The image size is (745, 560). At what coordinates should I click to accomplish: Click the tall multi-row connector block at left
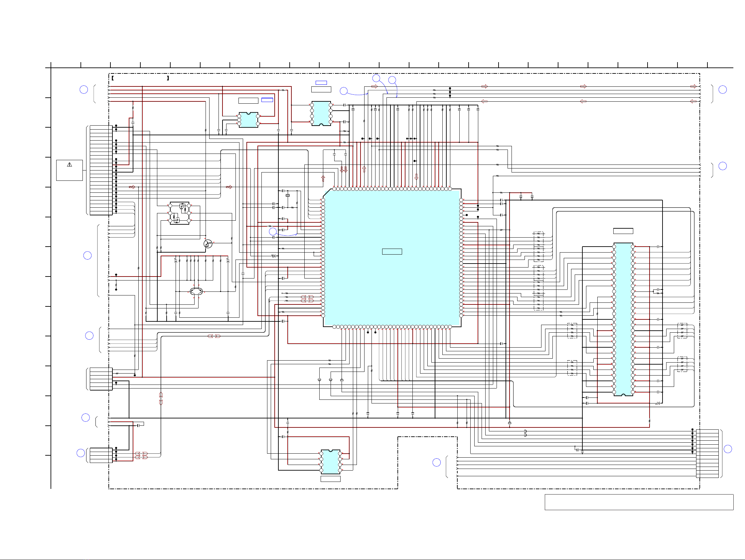coord(101,170)
